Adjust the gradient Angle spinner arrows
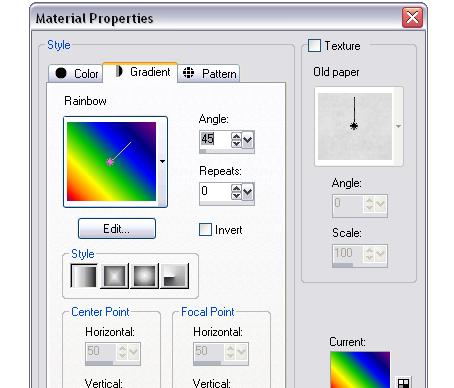This screenshot has width=454, height=388. coord(236,140)
